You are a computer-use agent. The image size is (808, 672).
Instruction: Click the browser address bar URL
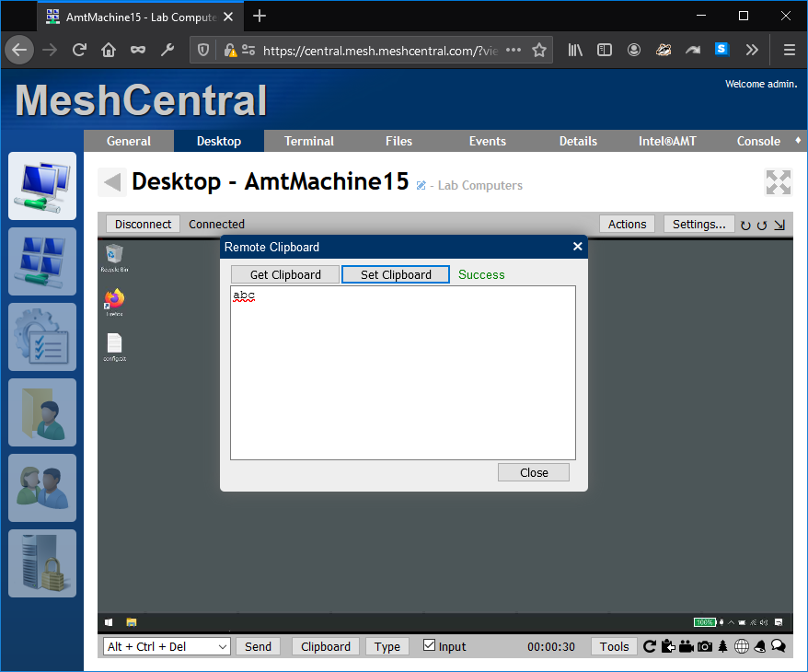coord(380,51)
